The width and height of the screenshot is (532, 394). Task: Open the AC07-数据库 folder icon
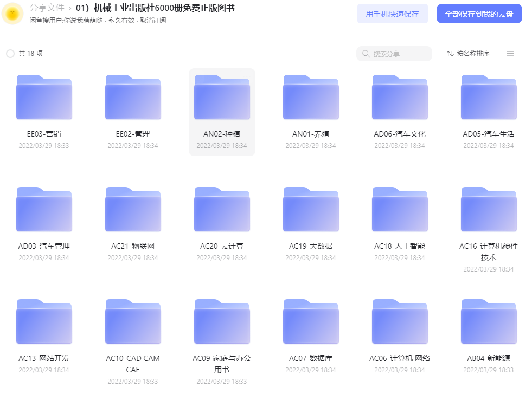coord(311,321)
